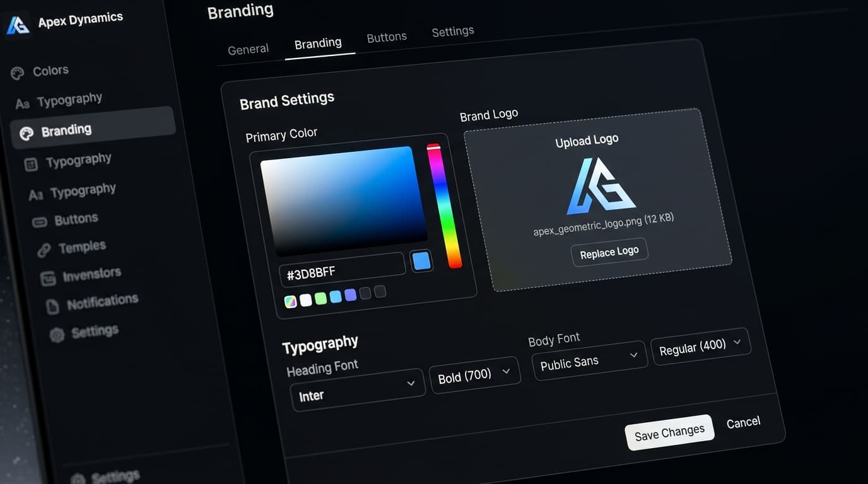Image resolution: width=868 pixels, height=484 pixels.
Task: Click the apex_geometric_logo.png (12 KB) file name
Action: coord(603,224)
